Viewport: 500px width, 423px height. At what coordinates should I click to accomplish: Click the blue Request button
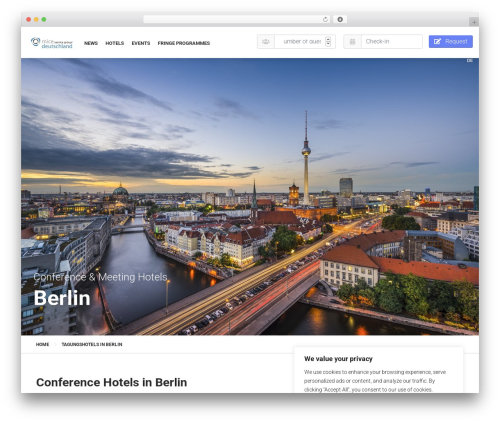tap(451, 42)
